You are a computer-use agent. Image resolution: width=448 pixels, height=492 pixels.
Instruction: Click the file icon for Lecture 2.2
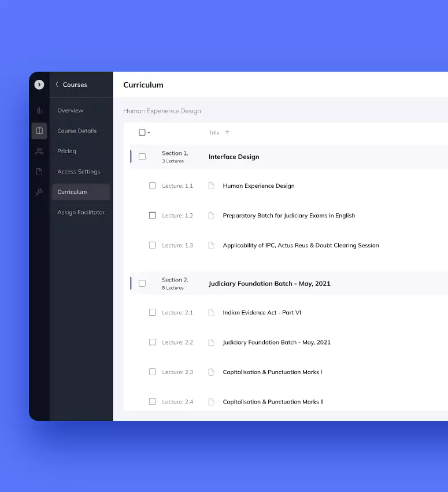(212, 342)
